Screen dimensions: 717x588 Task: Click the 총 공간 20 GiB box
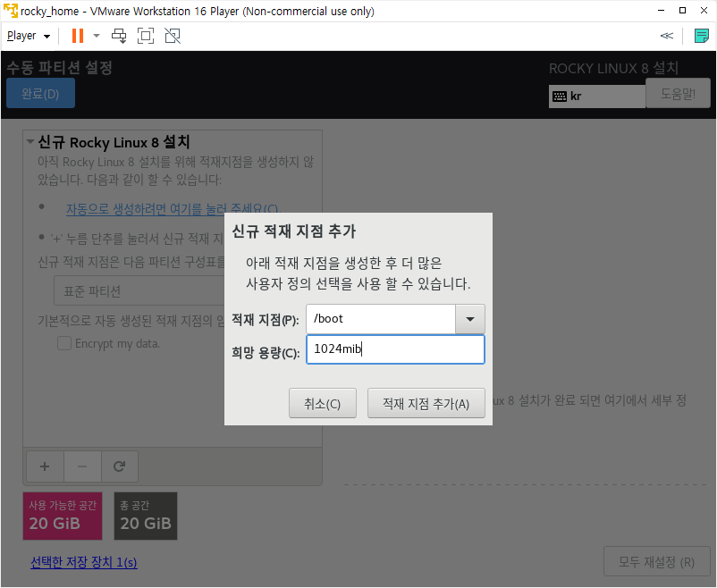146,517
